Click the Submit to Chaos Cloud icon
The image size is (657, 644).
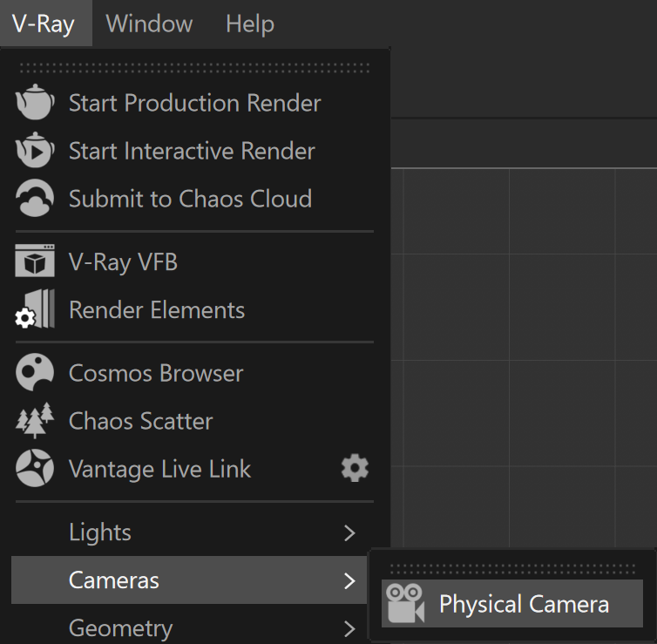pos(35,198)
